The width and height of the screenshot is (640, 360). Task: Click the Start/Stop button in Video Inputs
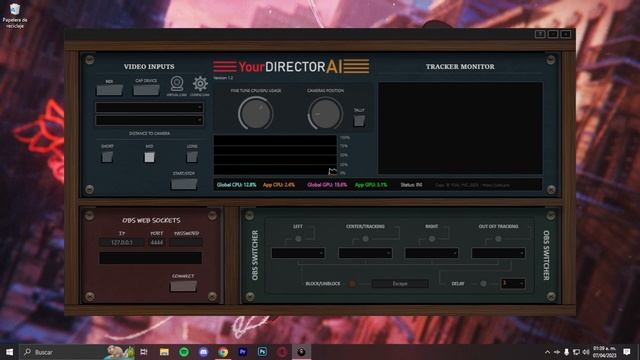(x=184, y=184)
